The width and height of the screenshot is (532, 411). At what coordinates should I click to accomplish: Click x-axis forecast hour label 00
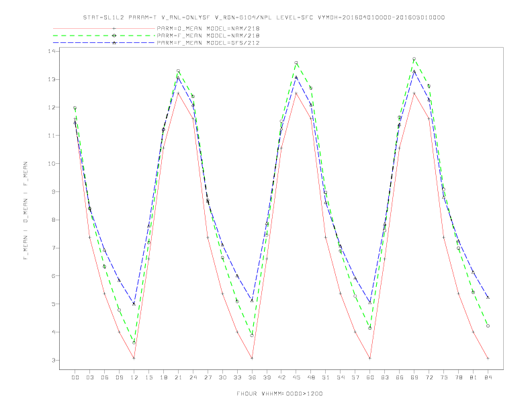point(75,377)
